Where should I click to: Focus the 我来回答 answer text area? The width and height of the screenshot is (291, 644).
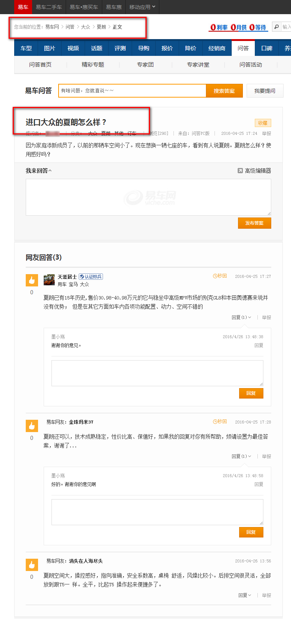pyautogui.click(x=148, y=197)
